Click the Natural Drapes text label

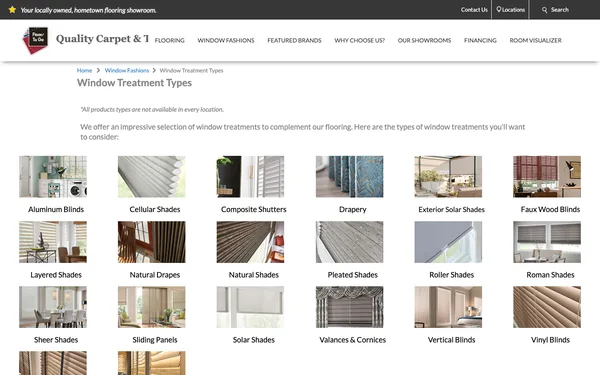point(155,275)
